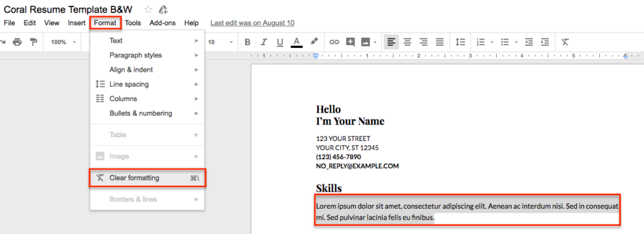This screenshot has height=234, width=644.
Task: Click the insert link icon
Action: coord(335,42)
